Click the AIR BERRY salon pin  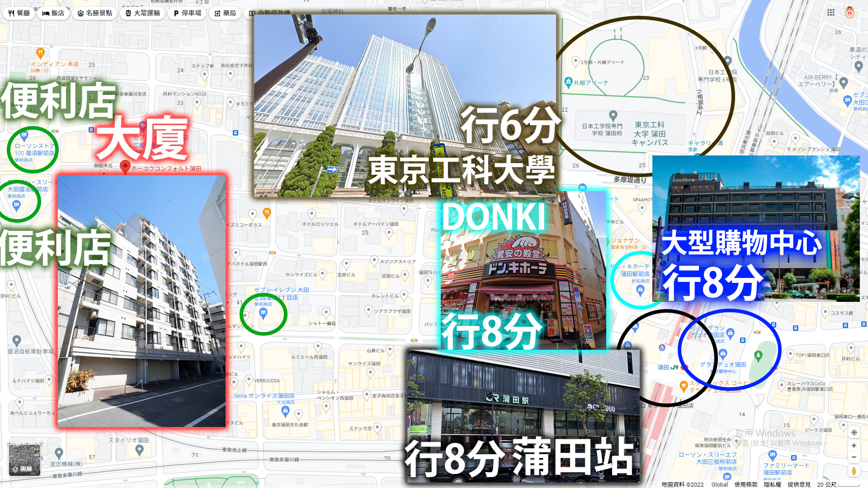click(x=844, y=83)
